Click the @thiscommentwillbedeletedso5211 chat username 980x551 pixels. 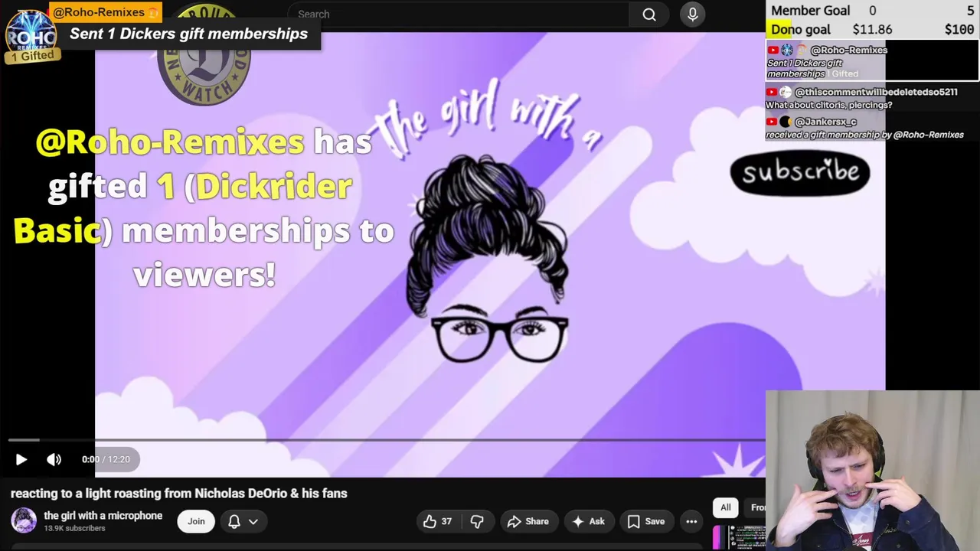[876, 92]
